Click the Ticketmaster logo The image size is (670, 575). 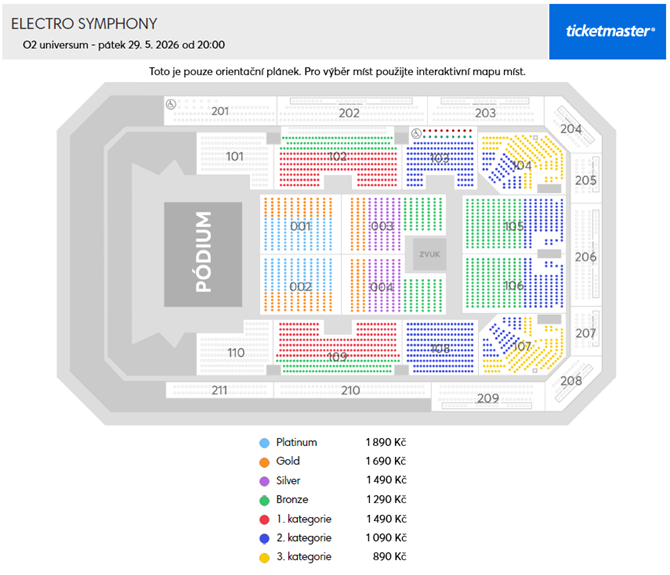[x=609, y=30]
